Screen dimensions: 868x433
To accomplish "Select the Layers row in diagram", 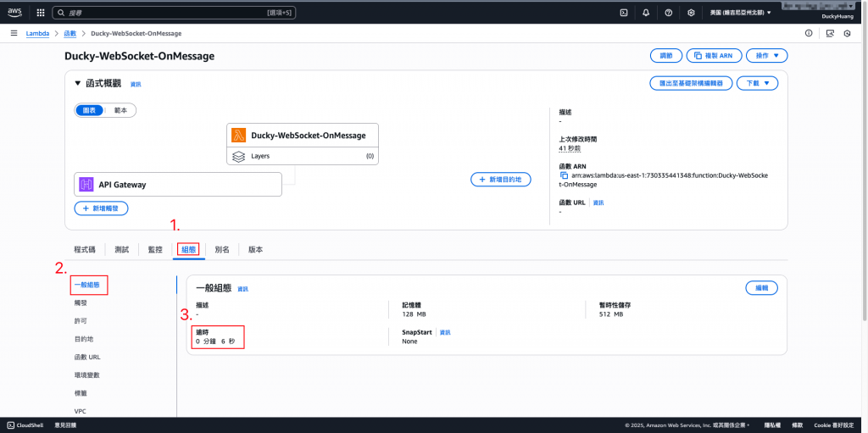I will tap(303, 156).
